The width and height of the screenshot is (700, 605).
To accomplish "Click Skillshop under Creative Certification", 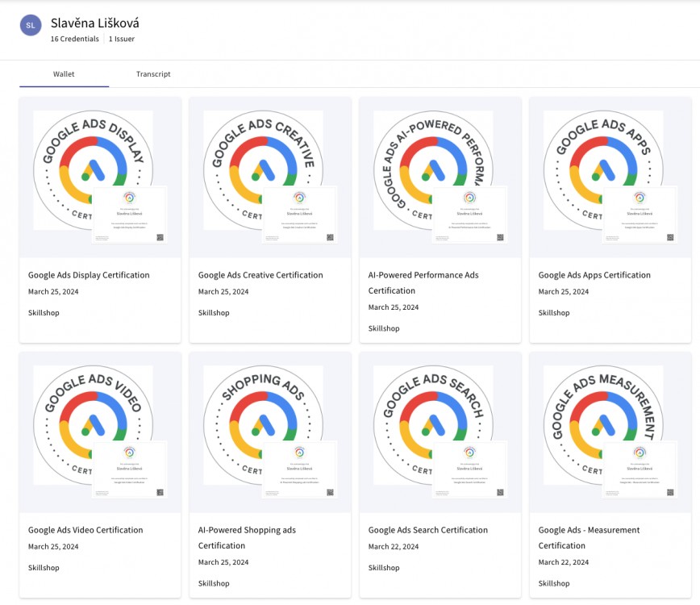I will [x=214, y=312].
